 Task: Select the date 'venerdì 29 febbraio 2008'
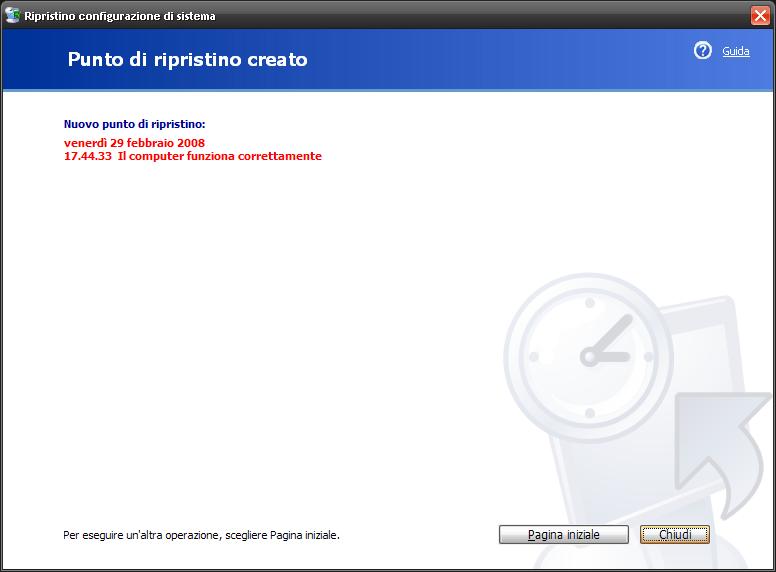[134, 143]
